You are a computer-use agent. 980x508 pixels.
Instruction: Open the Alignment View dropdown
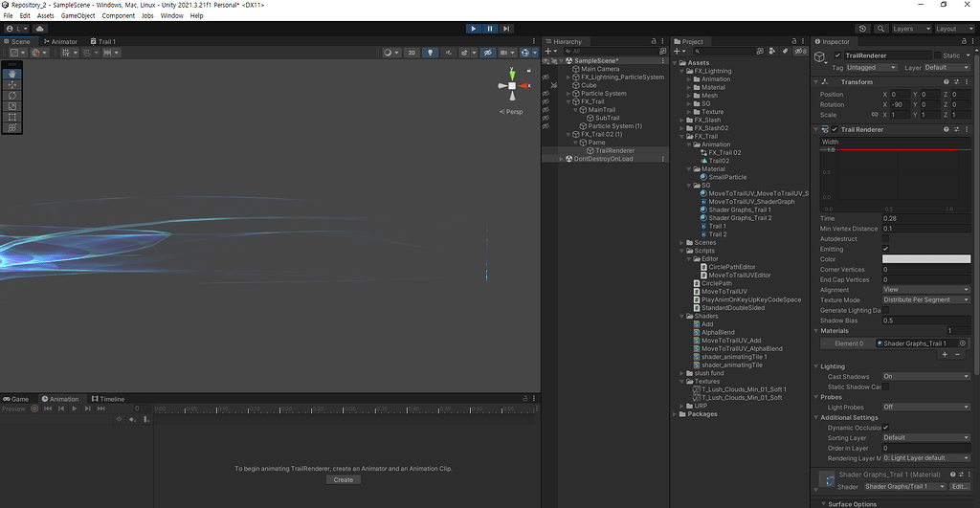[926, 289]
